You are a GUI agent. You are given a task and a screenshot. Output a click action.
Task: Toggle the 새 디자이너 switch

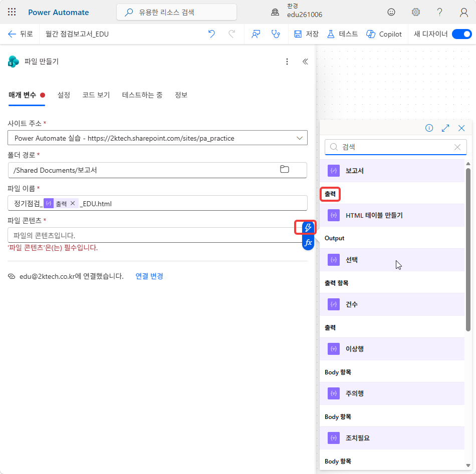(461, 34)
